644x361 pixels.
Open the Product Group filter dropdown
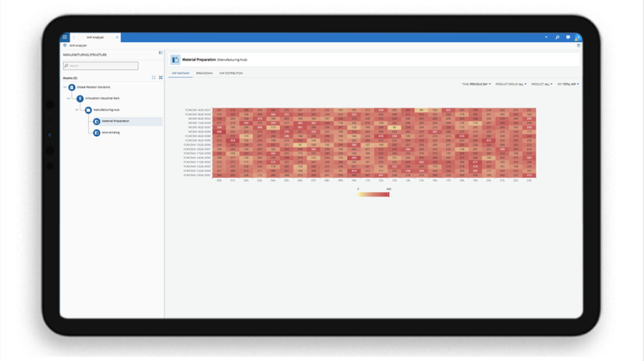click(x=511, y=84)
